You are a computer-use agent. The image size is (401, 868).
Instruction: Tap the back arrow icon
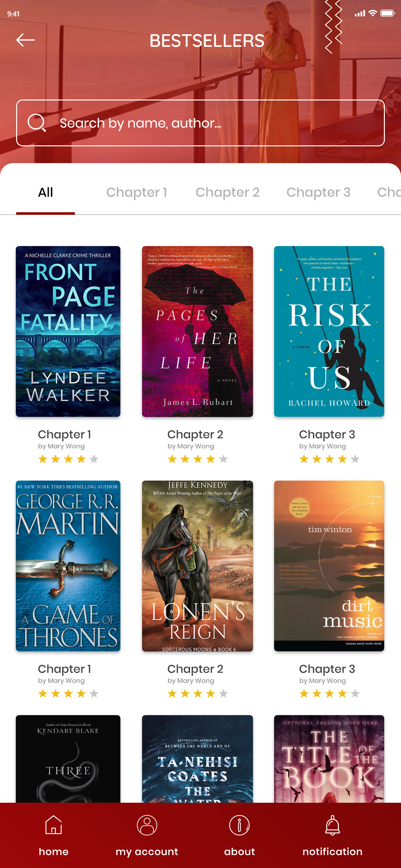coord(25,40)
